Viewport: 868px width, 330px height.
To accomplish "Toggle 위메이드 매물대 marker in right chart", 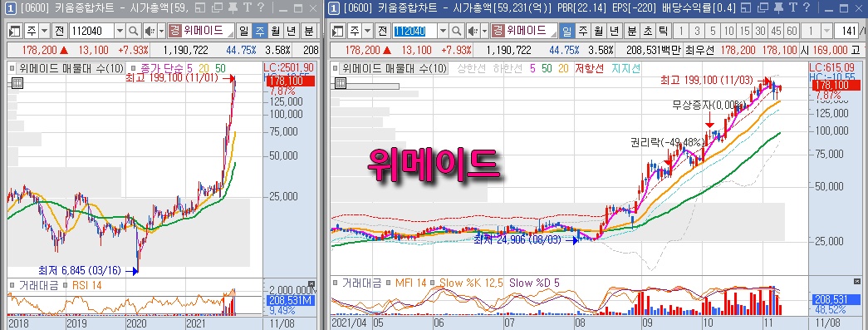I will click(x=336, y=69).
